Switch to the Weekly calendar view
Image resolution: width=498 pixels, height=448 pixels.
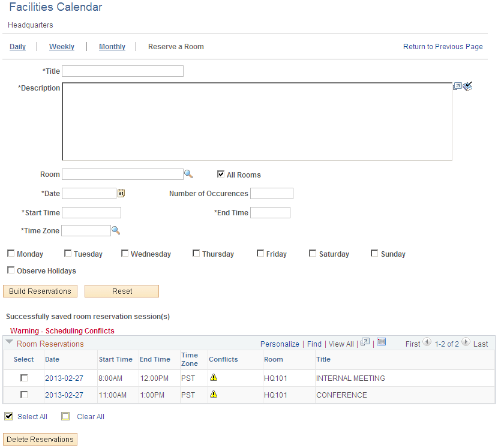click(62, 47)
